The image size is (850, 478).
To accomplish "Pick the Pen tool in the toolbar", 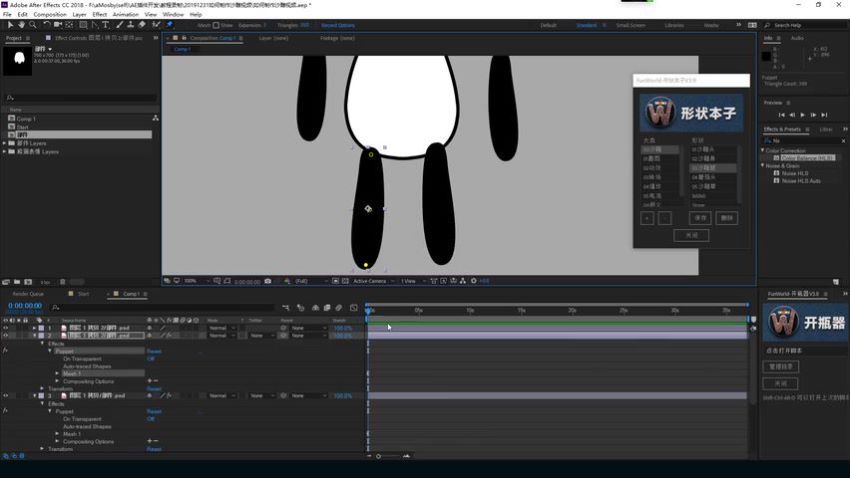I will [x=97, y=25].
